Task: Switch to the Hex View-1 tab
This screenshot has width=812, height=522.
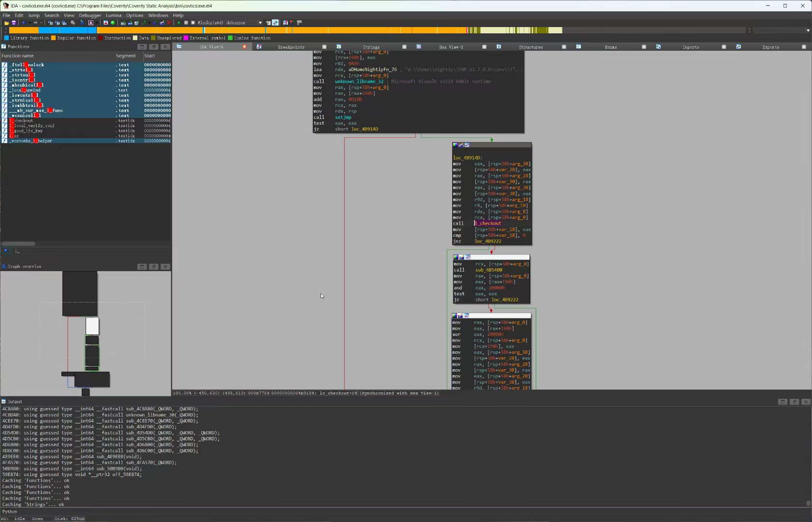Action: point(451,47)
